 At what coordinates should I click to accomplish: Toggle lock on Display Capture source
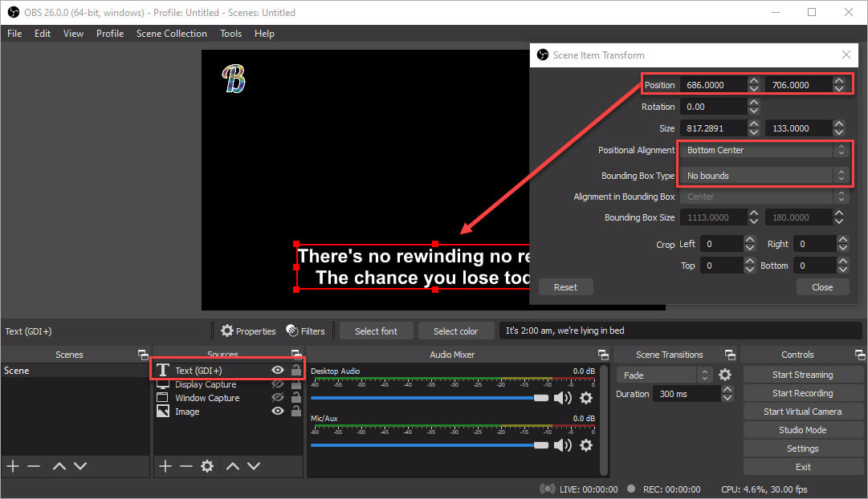[296, 383]
